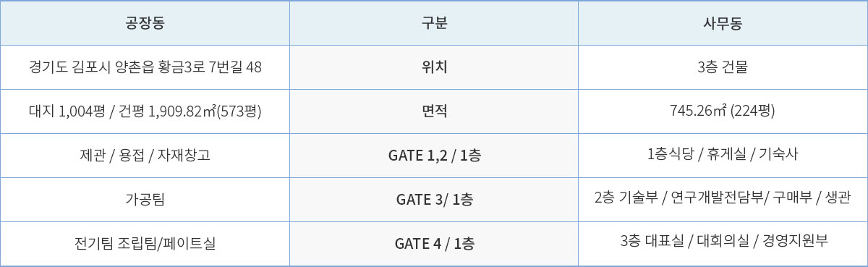Image resolution: width=868 pixels, height=267 pixels.
Task: Select the address 경기도 김포시 양촌읍 cell
Action: pos(145,67)
